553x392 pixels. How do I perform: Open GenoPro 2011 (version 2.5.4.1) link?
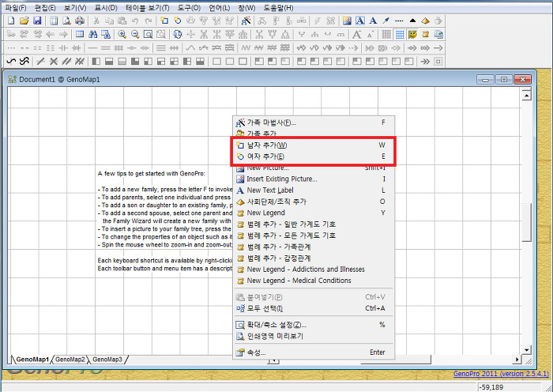click(501, 374)
